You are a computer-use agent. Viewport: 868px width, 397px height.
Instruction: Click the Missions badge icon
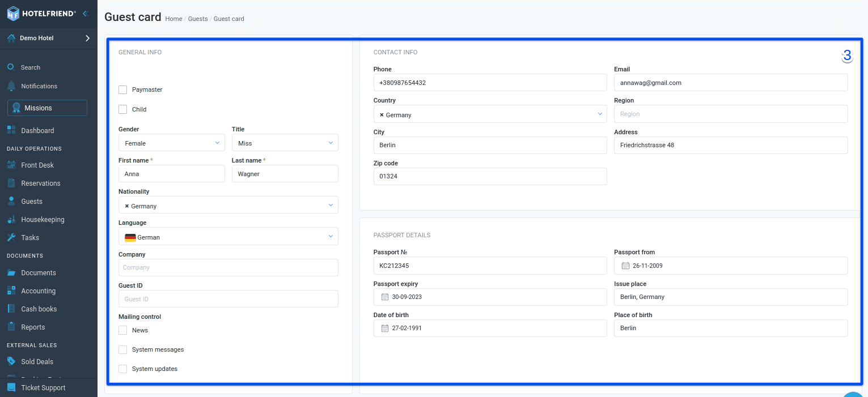point(16,108)
